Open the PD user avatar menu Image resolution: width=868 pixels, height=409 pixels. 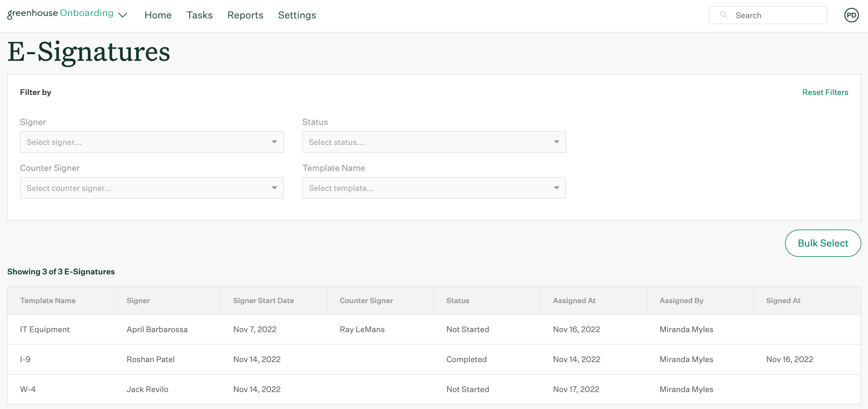click(x=851, y=15)
